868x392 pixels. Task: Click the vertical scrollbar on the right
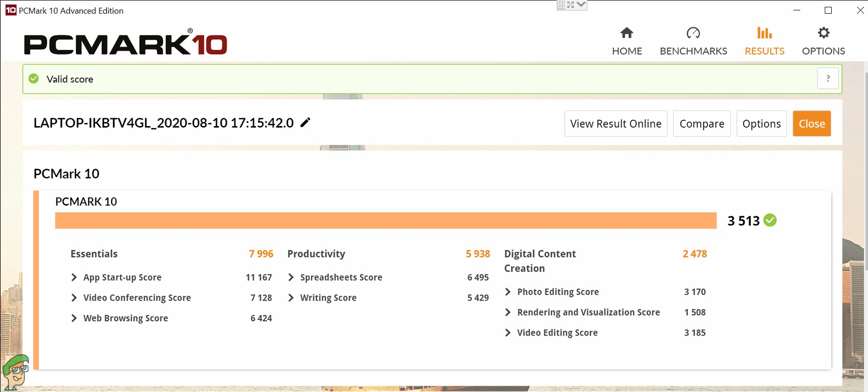click(x=866, y=172)
